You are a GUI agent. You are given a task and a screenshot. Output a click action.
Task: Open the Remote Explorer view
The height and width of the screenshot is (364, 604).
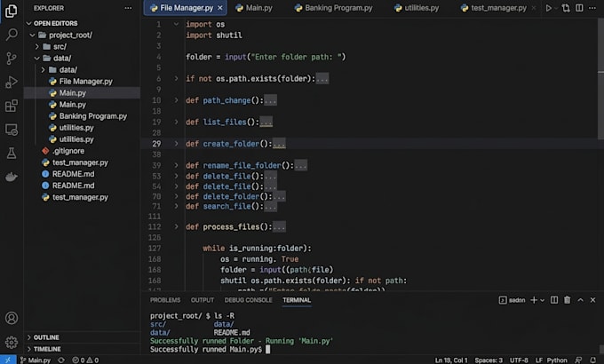tap(12, 130)
